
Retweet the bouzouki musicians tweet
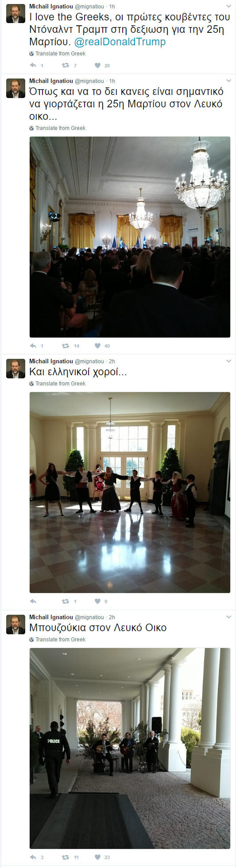coord(66,857)
